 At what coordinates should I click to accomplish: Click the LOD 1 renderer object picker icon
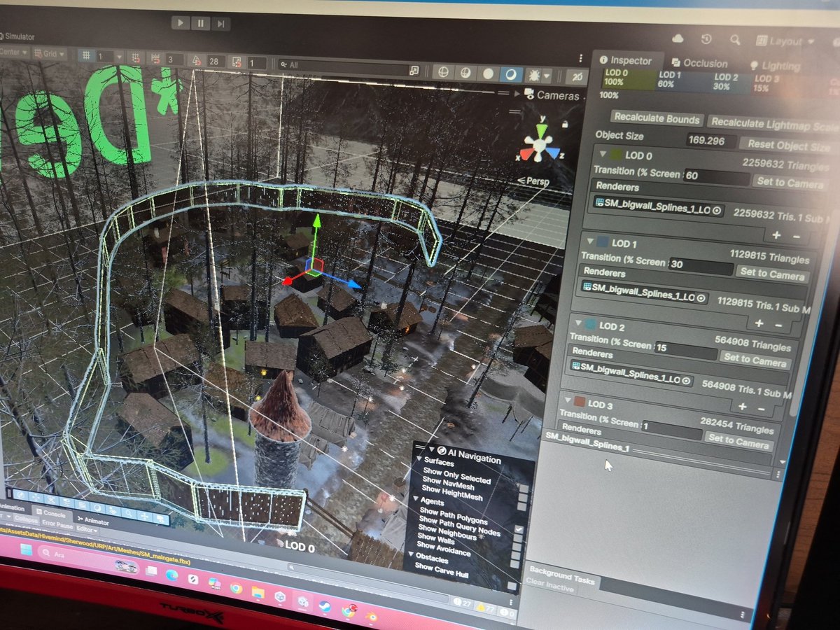[700, 297]
